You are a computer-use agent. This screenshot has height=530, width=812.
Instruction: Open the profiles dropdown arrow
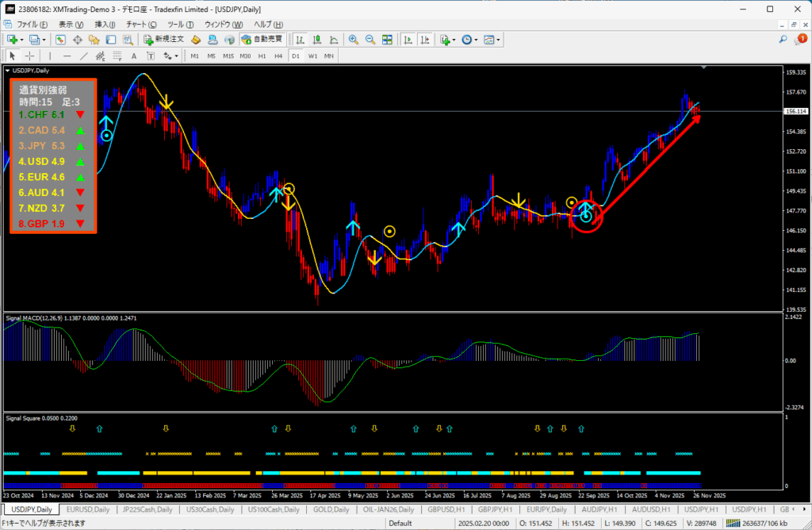44,39
